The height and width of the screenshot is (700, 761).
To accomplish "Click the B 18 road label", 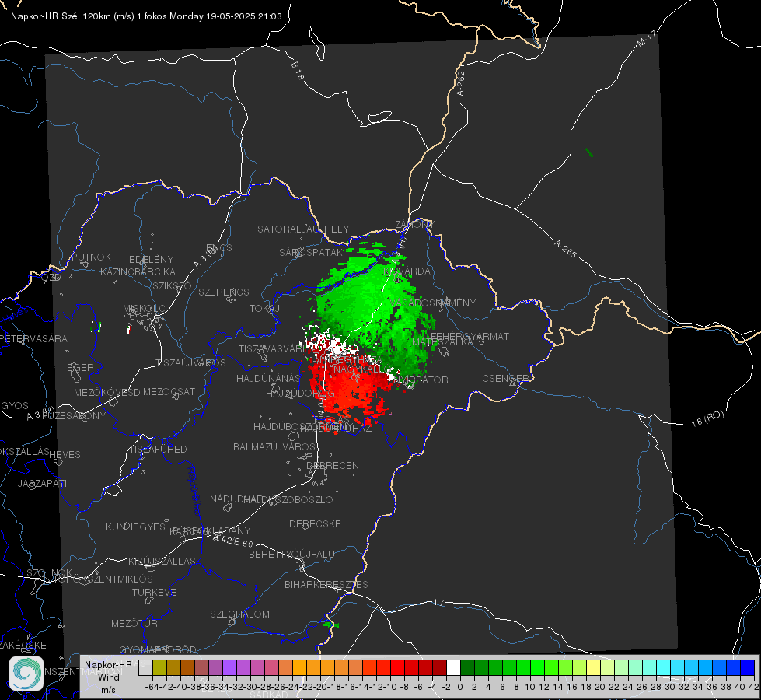I will pyautogui.click(x=298, y=71).
